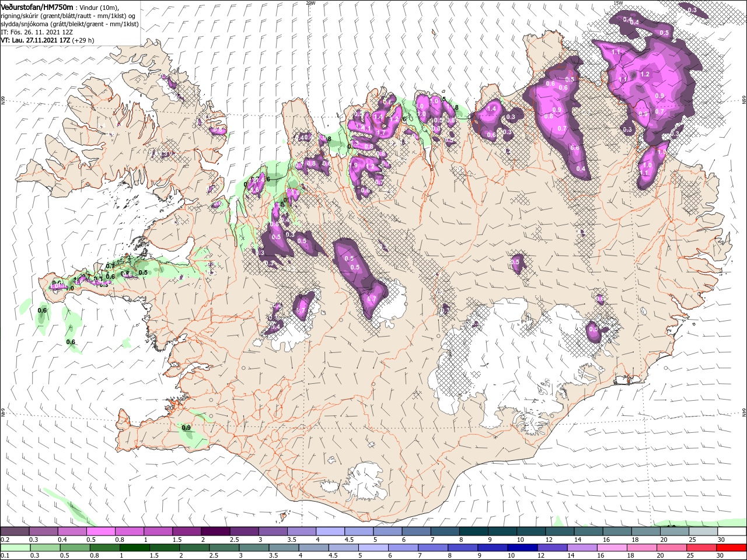Click the '(+29 h)' forecast offset text
Viewport: 747px width, 560px height.
click(83, 40)
